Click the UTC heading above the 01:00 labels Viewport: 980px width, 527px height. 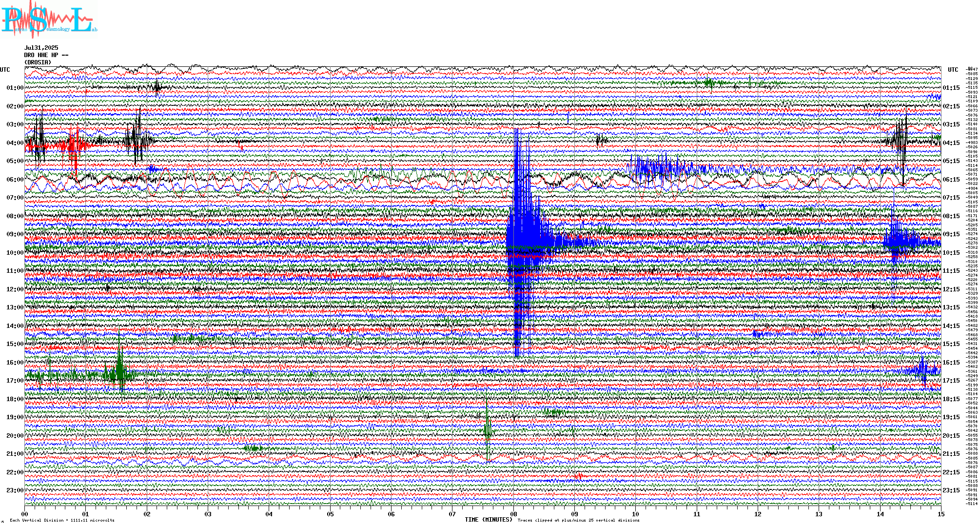[5, 70]
